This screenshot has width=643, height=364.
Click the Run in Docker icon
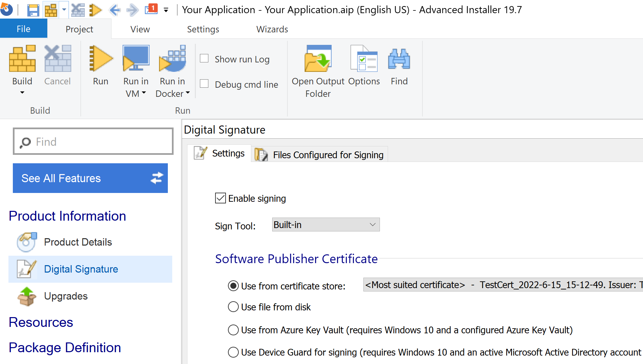pos(173,58)
